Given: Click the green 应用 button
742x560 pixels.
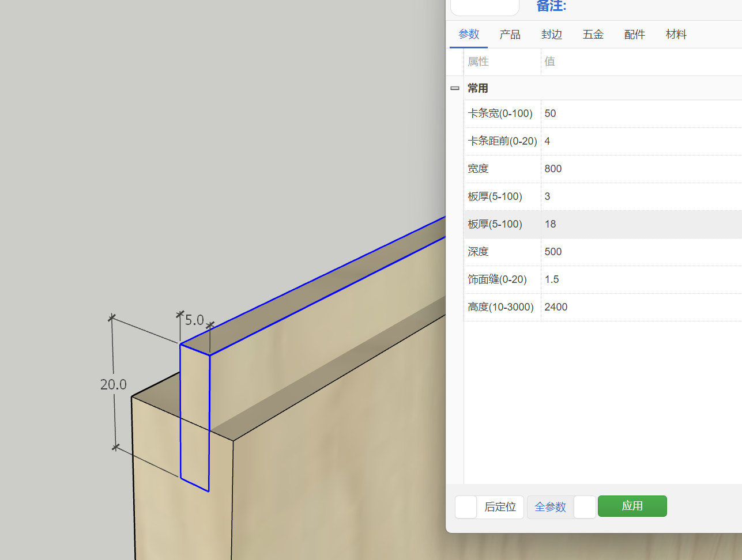Looking at the screenshot, I should coord(632,506).
